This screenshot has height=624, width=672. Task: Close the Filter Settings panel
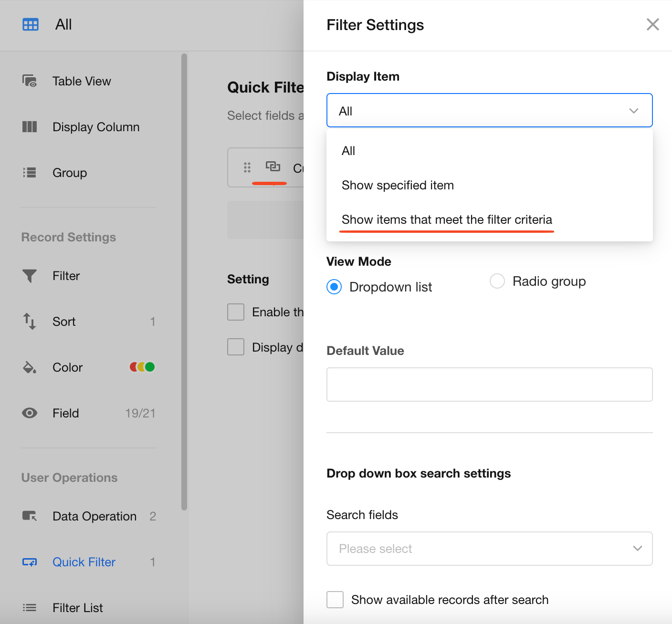click(x=652, y=24)
